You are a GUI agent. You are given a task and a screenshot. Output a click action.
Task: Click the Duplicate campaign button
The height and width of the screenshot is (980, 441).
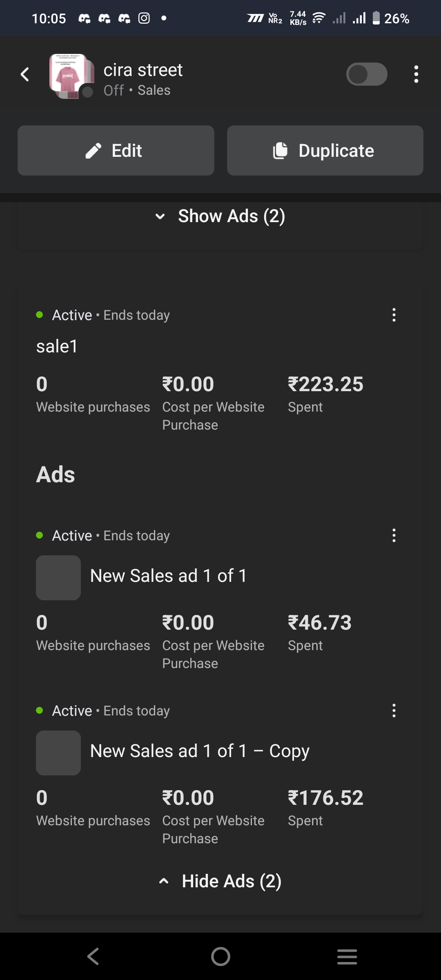[325, 151]
